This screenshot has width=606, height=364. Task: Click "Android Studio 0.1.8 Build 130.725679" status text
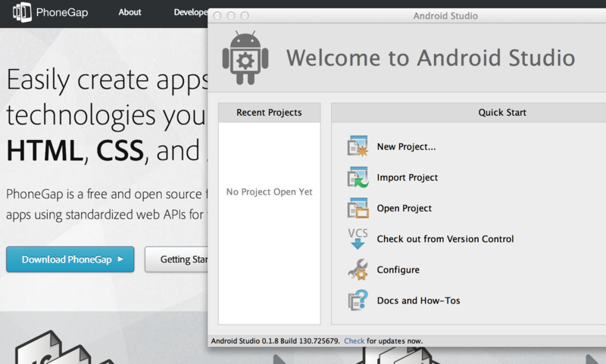click(x=275, y=341)
